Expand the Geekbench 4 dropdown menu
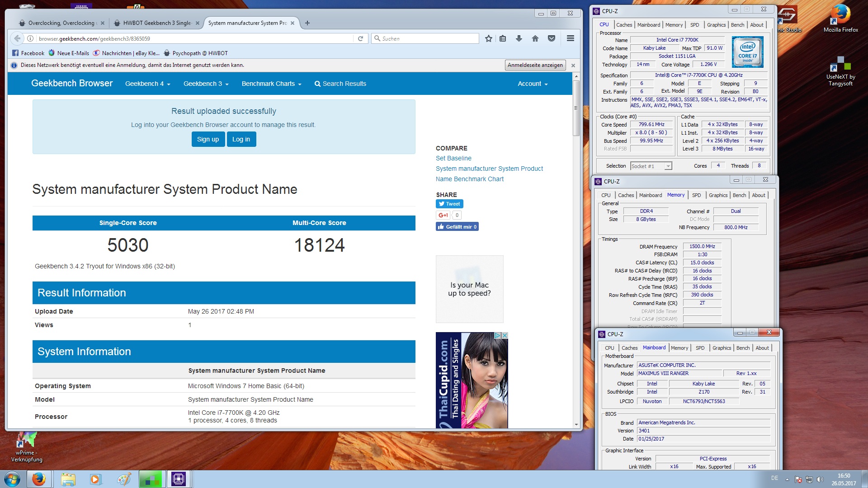The width and height of the screenshot is (868, 488). coord(147,84)
